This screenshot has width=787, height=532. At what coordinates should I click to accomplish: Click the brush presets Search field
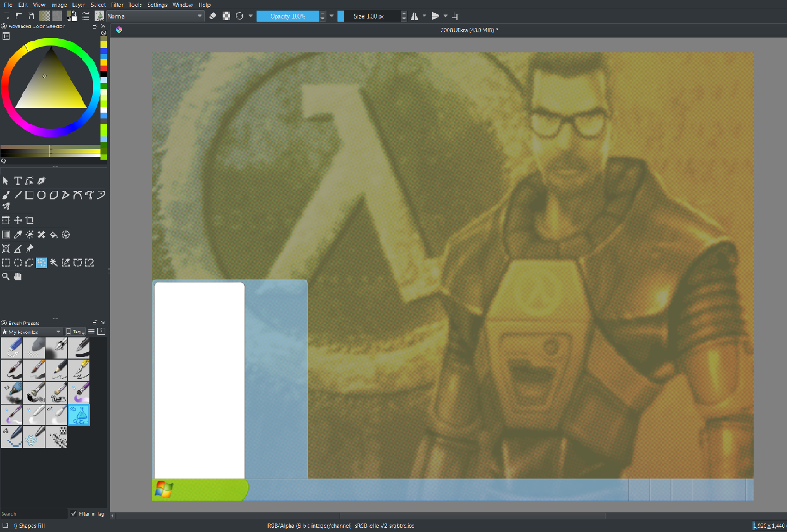pyautogui.click(x=34, y=513)
